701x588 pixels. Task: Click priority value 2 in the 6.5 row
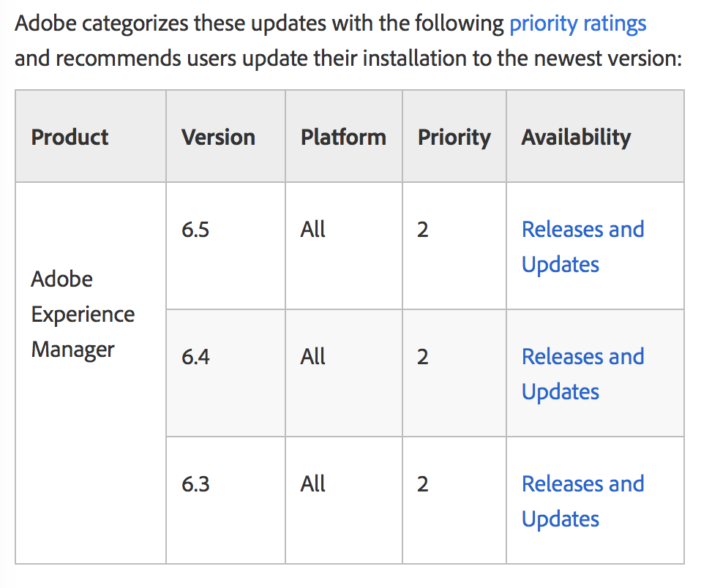[423, 229]
